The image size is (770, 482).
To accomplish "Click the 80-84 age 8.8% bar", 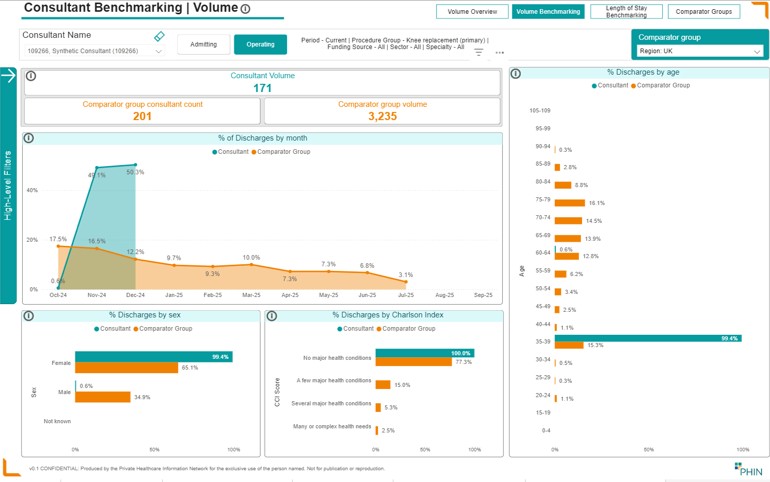I will [x=563, y=185].
